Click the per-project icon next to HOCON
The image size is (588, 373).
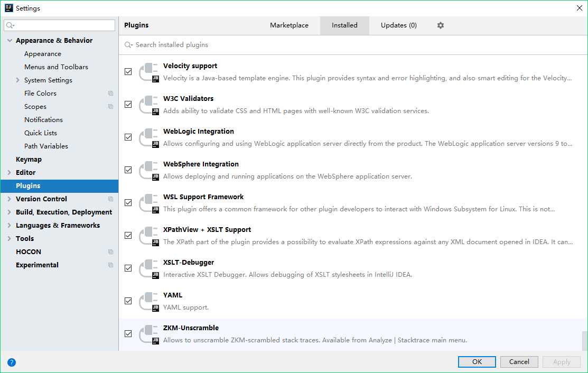pyautogui.click(x=110, y=252)
